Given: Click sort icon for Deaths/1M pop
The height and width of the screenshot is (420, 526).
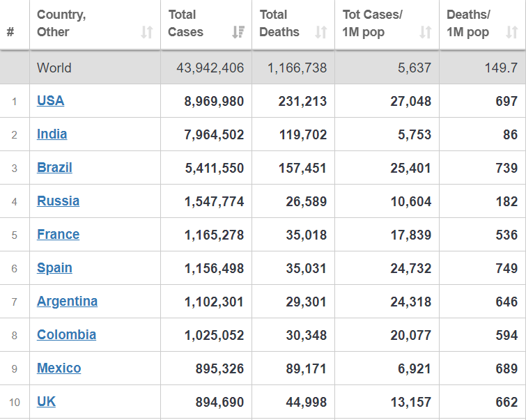Looking at the screenshot, I should point(512,32).
